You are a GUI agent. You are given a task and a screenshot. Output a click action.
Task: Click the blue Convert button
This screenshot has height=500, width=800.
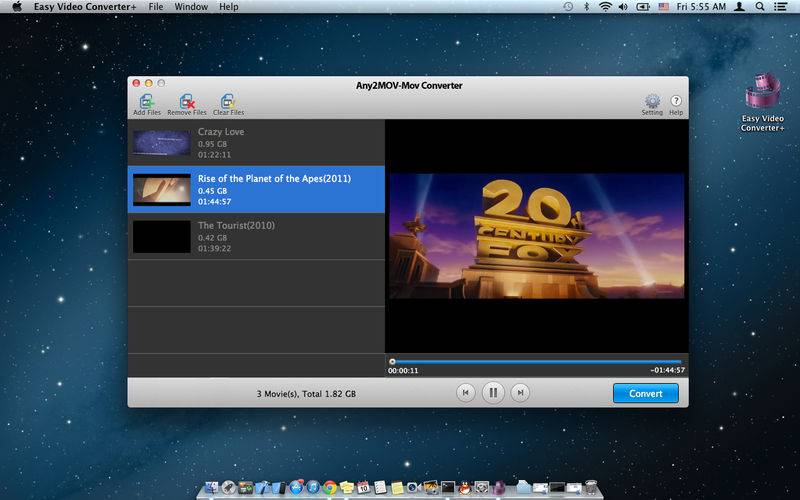645,393
